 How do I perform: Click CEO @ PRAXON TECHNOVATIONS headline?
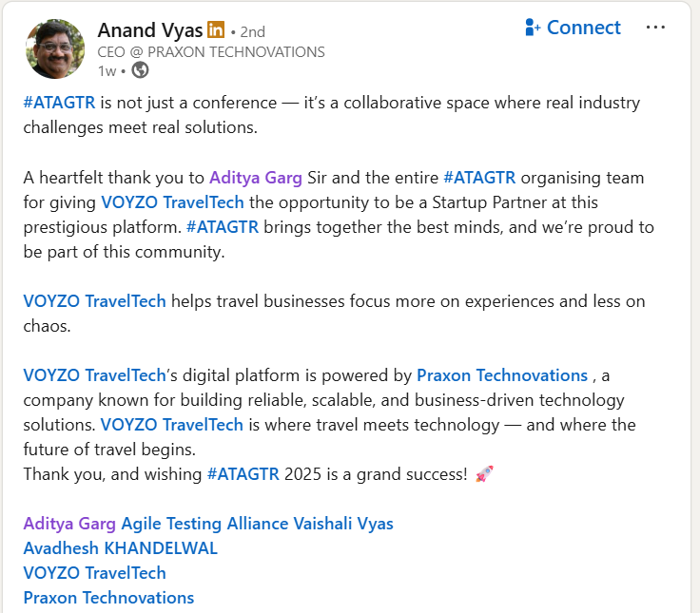coord(211,52)
